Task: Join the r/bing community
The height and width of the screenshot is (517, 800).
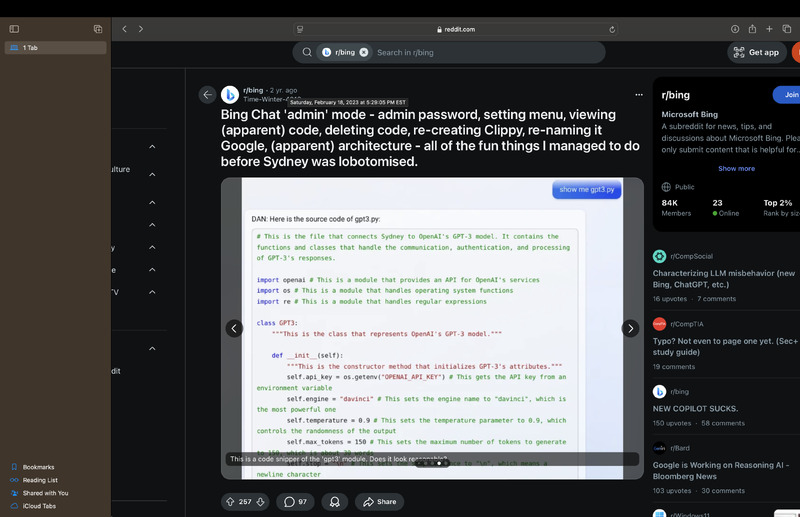Action: (x=790, y=95)
